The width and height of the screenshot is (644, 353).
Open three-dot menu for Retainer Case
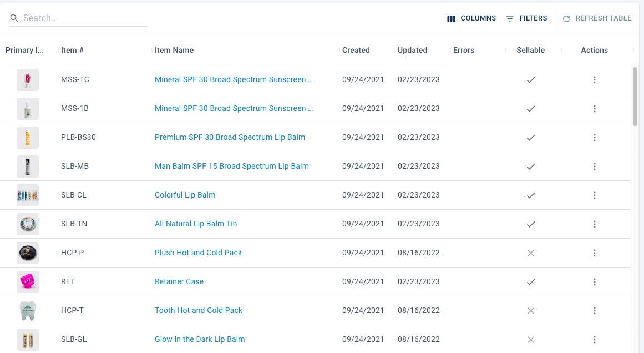tap(594, 282)
